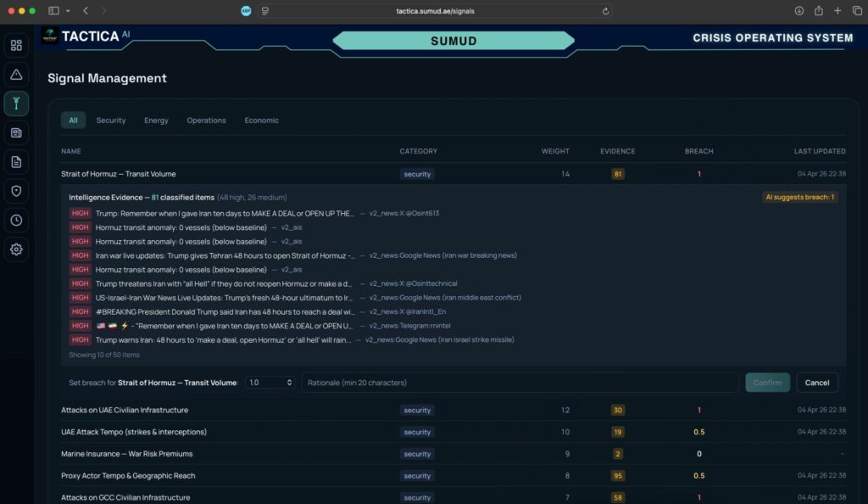Image resolution: width=868 pixels, height=504 pixels.
Task: Click the BREACH column header
Action: [698, 151]
